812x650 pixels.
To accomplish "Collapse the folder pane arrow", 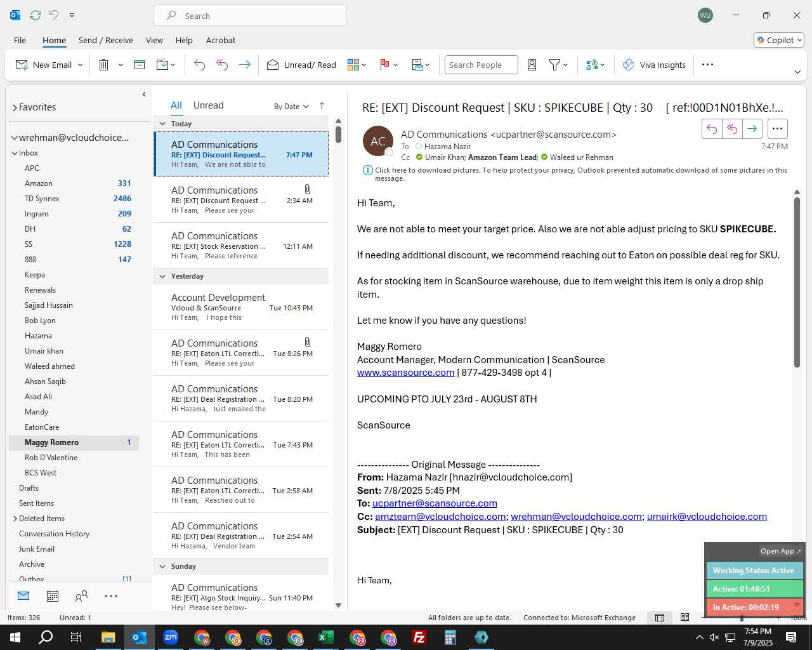I will point(144,94).
